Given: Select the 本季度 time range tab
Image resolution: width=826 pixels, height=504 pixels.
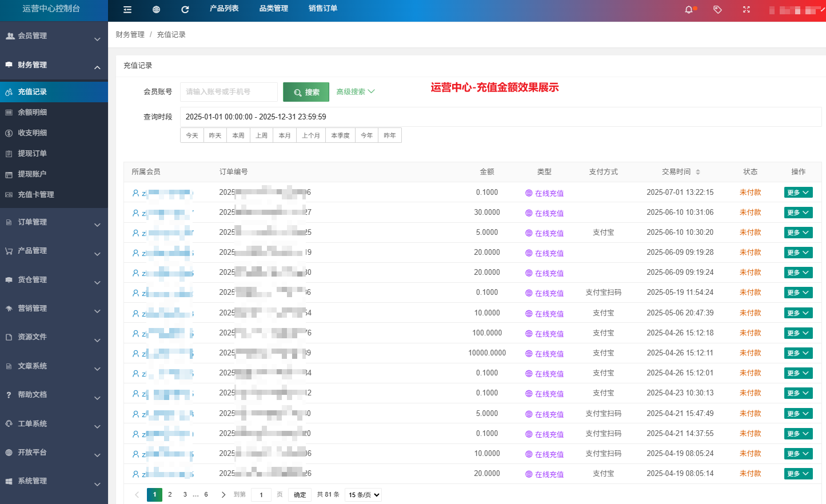Looking at the screenshot, I should [x=340, y=135].
